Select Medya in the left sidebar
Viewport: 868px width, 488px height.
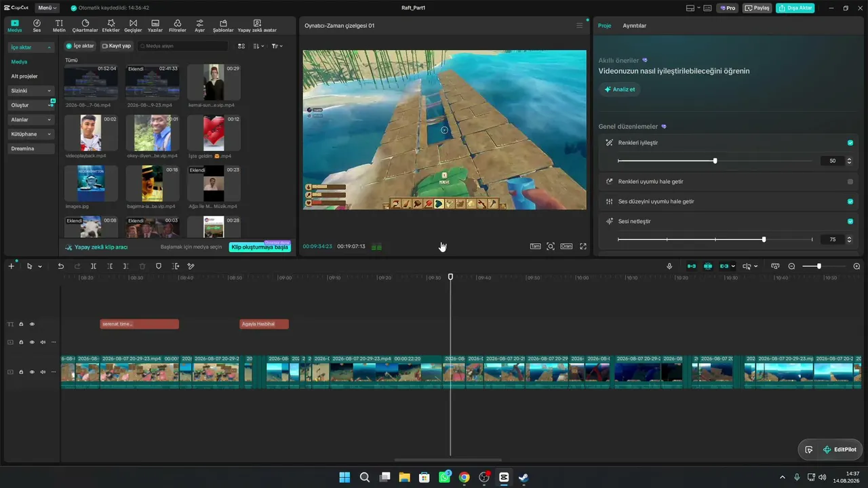tap(19, 62)
